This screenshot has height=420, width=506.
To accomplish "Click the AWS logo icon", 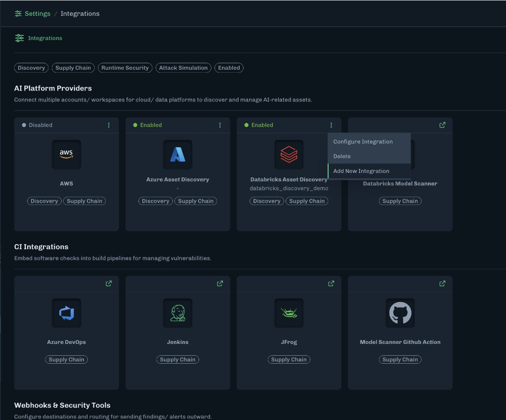I will pos(67,155).
